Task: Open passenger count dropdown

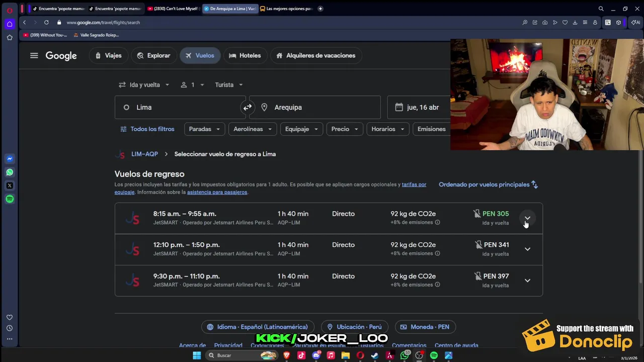Action: click(192, 84)
